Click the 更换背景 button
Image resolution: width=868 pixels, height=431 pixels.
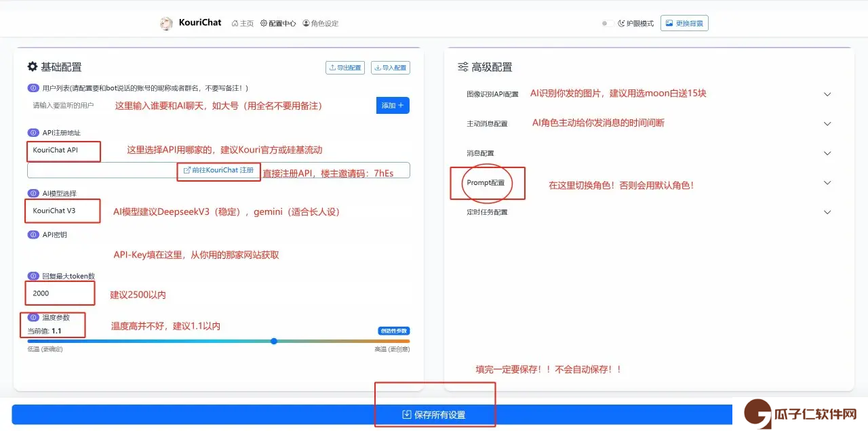pos(684,23)
